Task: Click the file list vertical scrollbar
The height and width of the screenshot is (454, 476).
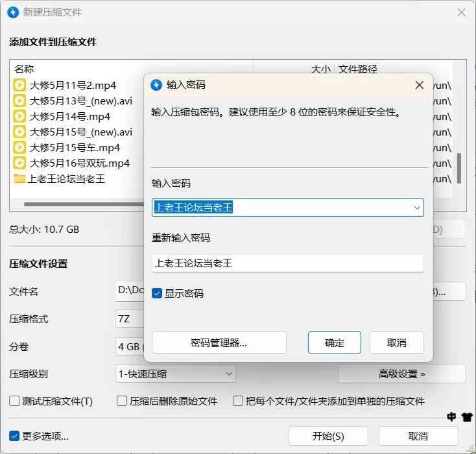Action: 459,169
